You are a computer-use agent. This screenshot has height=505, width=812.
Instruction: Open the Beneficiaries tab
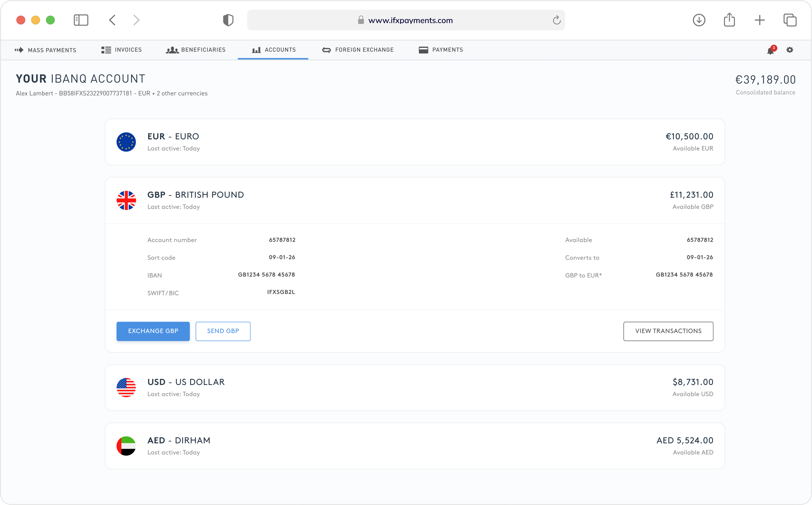[x=196, y=50]
